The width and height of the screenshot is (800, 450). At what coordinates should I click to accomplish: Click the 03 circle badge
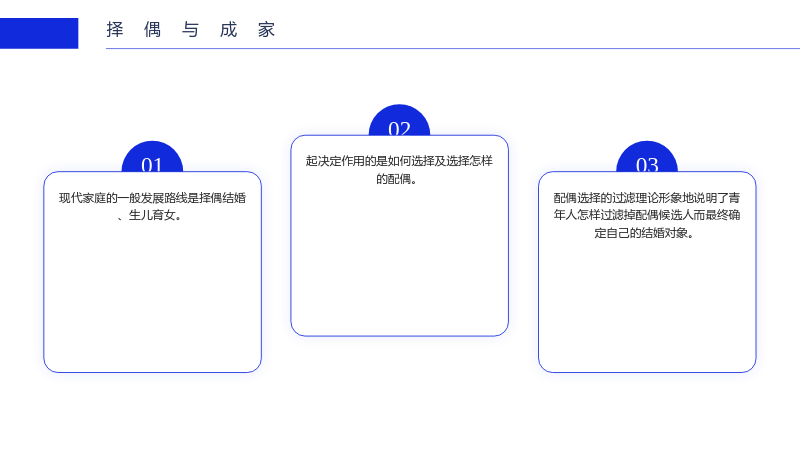(x=647, y=158)
